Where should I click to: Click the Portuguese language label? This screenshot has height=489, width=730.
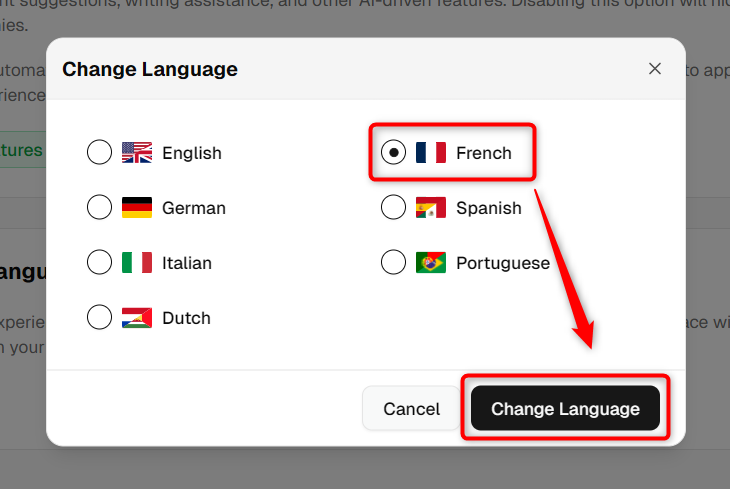[x=503, y=263]
